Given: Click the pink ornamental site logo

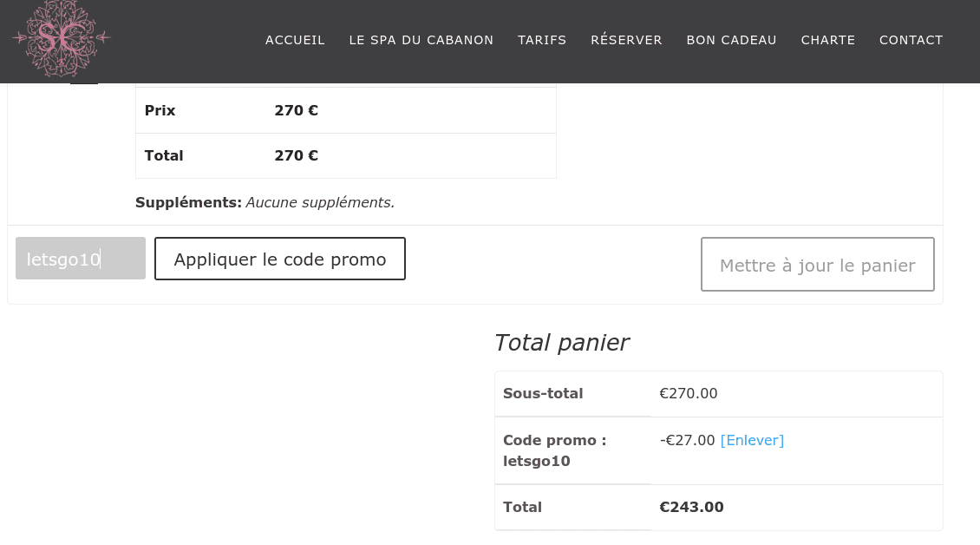Looking at the screenshot, I should coord(62,38).
